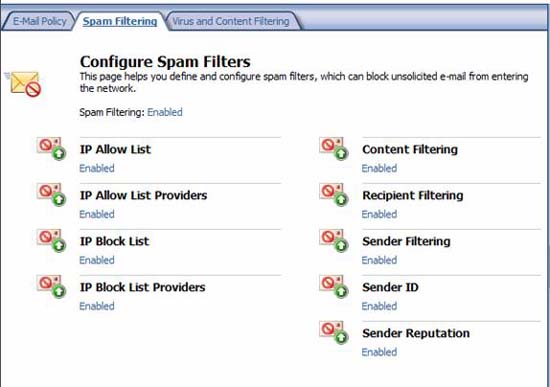Open the Sender ID heading
The image size is (550, 387).
click(x=390, y=287)
